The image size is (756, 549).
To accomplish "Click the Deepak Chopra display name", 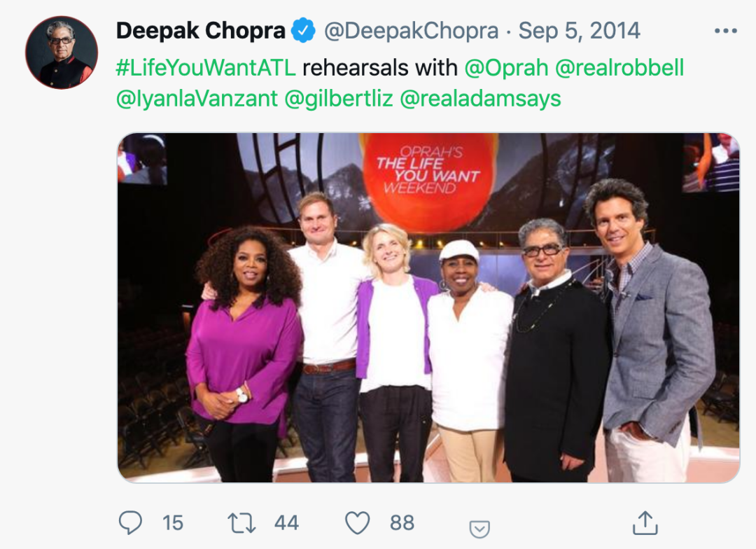I will 200,31.
